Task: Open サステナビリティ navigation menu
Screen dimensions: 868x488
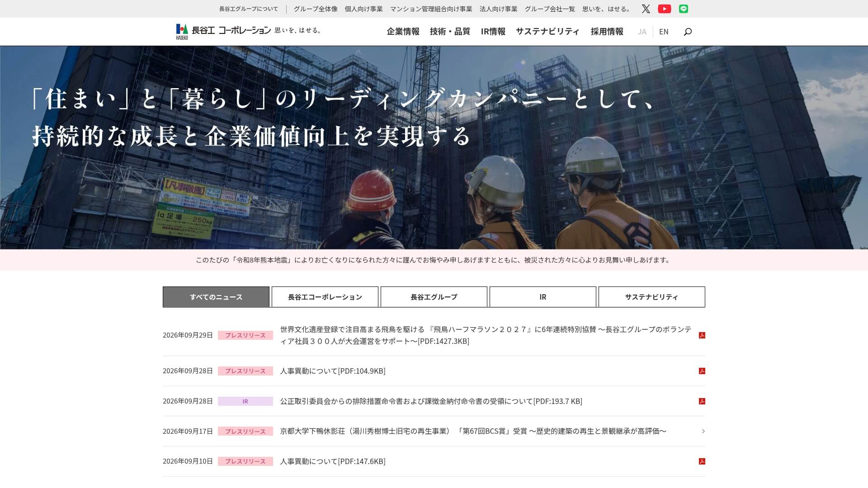Action: [x=547, y=31]
